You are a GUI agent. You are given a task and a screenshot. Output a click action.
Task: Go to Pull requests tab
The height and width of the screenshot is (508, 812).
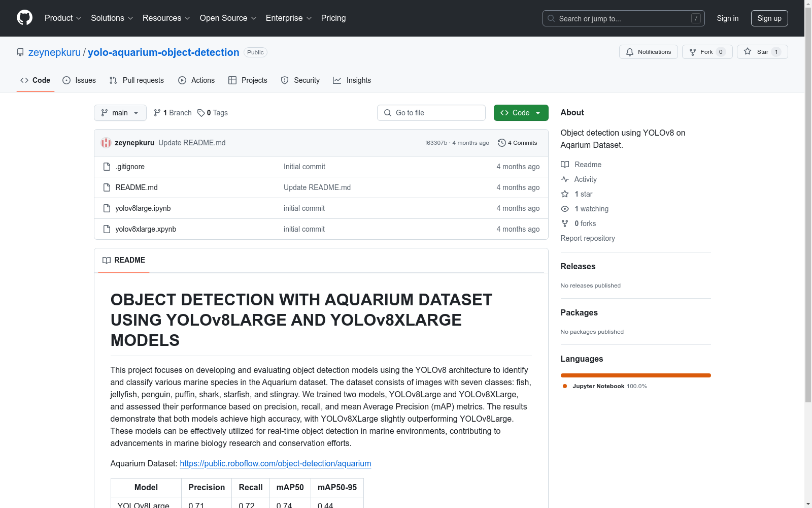click(137, 80)
